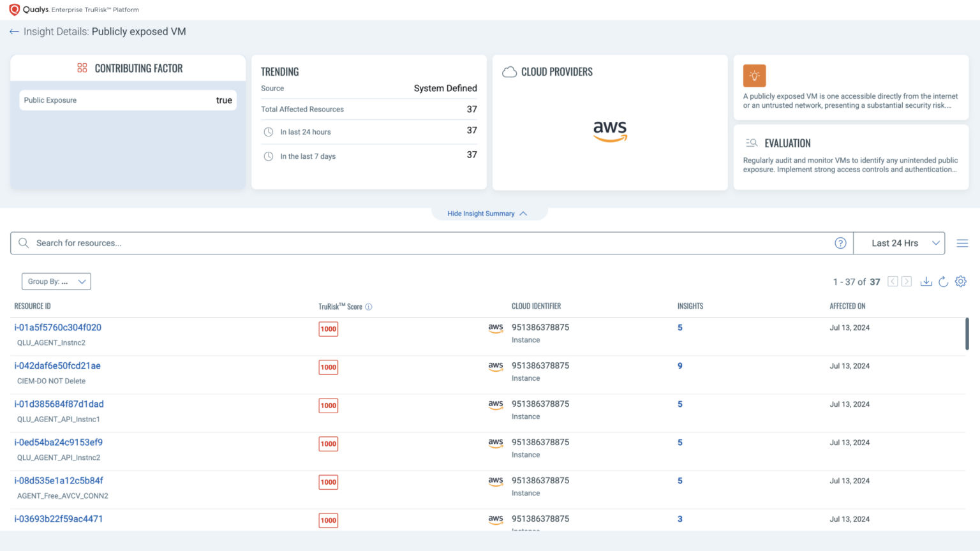Click into the resource search field
Image resolution: width=980 pixels, height=551 pixels.
click(x=255, y=243)
